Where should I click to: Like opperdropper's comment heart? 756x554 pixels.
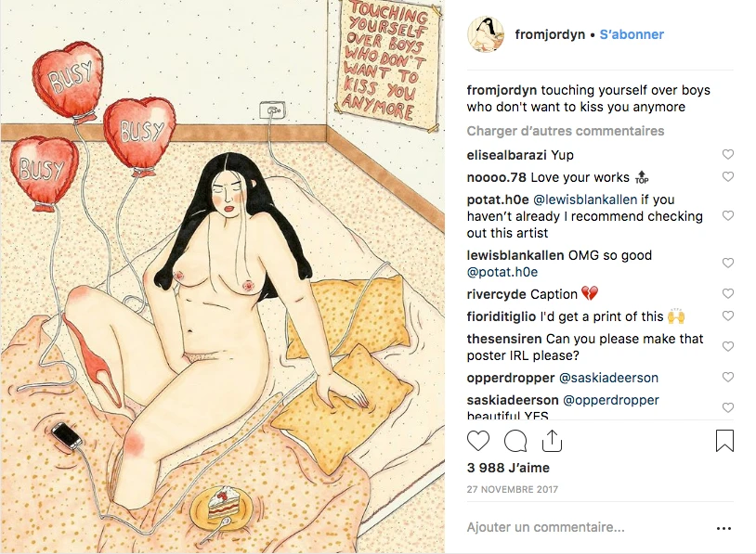(x=727, y=377)
